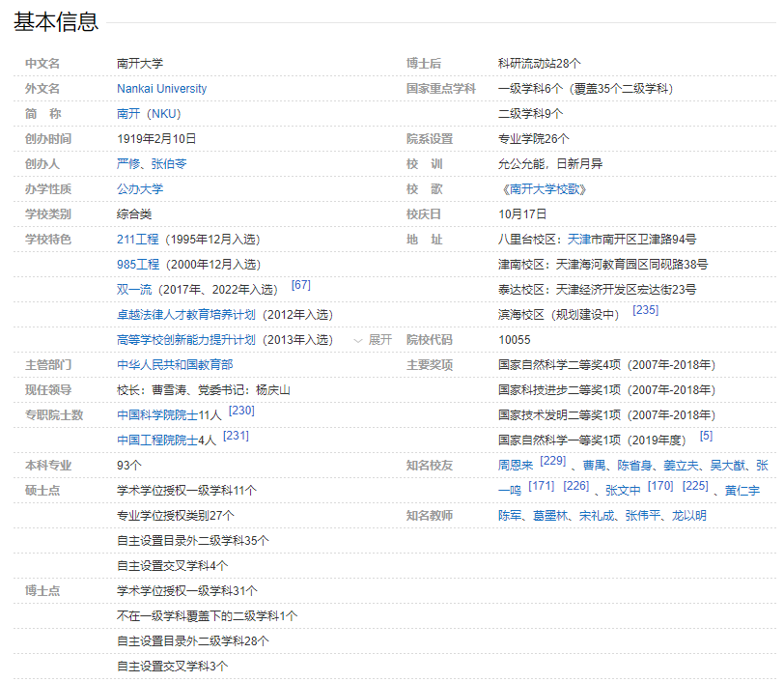
Task: Open reference [67] next to 双一流
Action: coord(300,286)
